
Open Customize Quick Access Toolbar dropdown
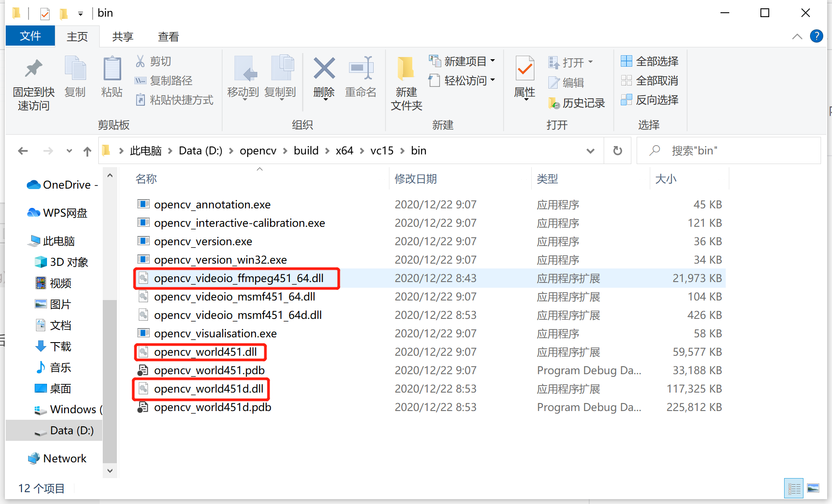pyautogui.click(x=80, y=14)
